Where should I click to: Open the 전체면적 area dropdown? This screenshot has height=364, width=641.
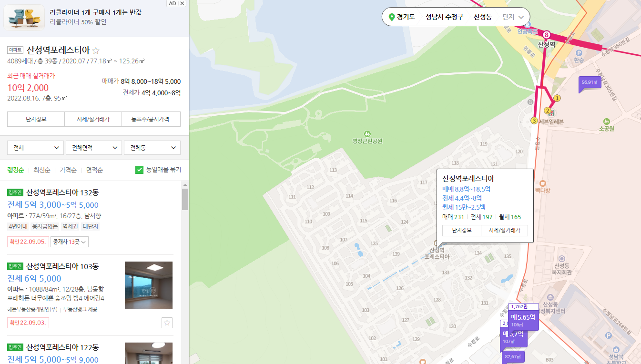tap(94, 148)
